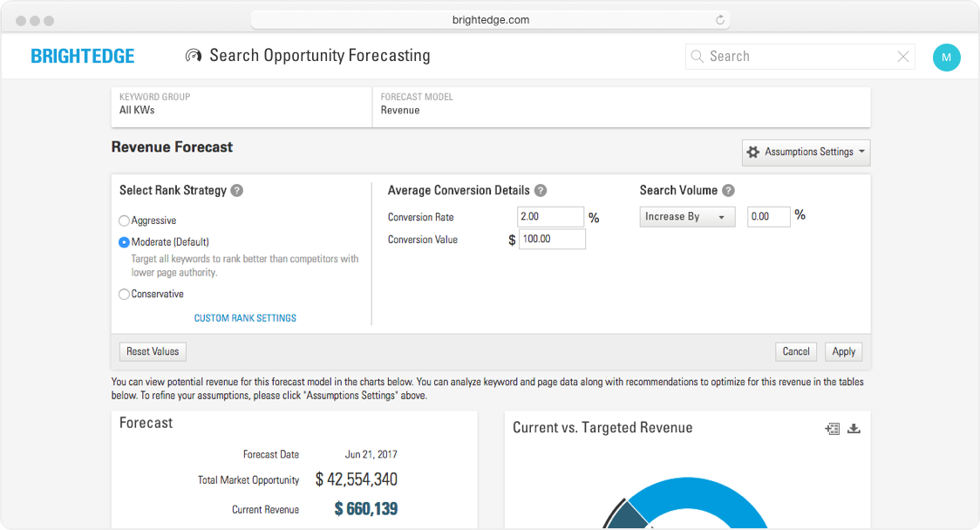Viewport: 980px width, 530px height.
Task: Select the Conservative rank strategy
Action: click(125, 295)
